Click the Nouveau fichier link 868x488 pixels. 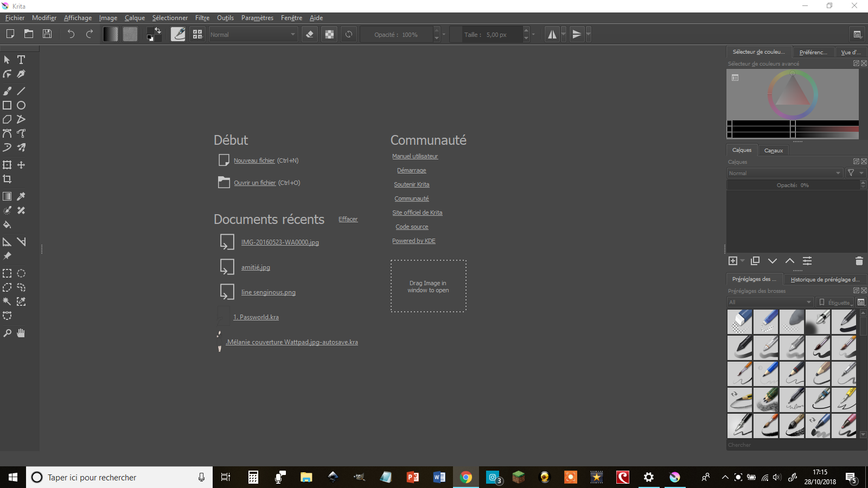pos(254,160)
